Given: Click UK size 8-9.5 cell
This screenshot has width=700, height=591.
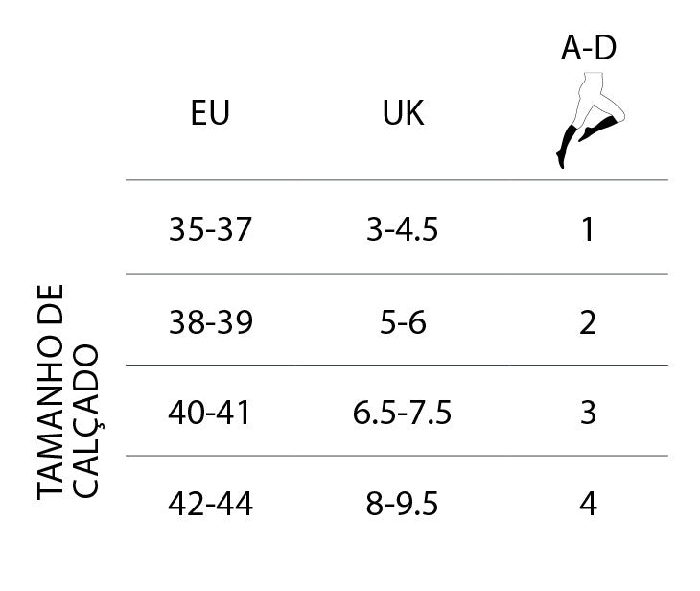Looking at the screenshot, I should coord(402,504).
